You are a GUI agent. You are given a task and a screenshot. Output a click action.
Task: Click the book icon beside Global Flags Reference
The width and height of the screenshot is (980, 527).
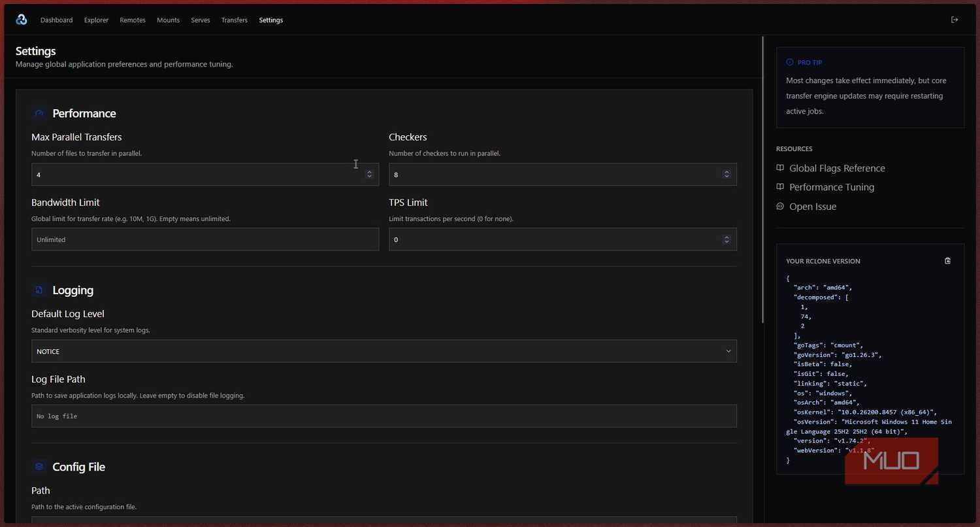click(780, 168)
